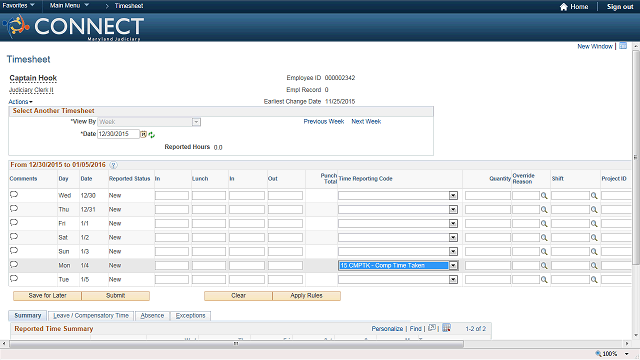This screenshot has width=640, height=360.
Task: Click the horizontal scrollbar at bottom
Action: [236, 344]
